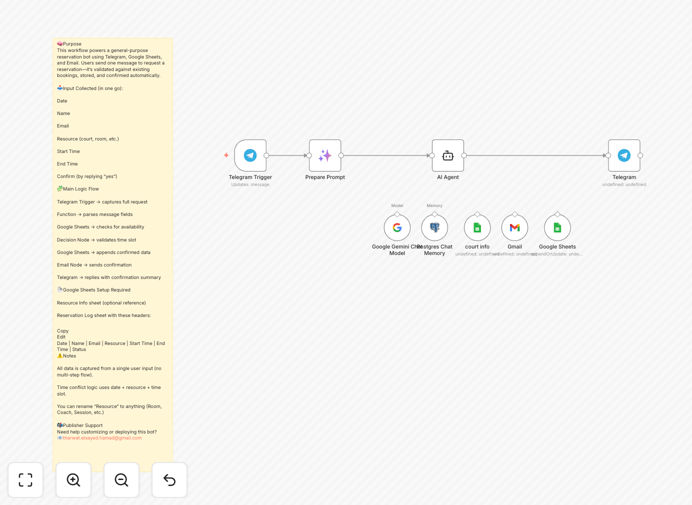692x505 pixels.
Task: Click the AI Agent output connector
Action: (x=464, y=155)
